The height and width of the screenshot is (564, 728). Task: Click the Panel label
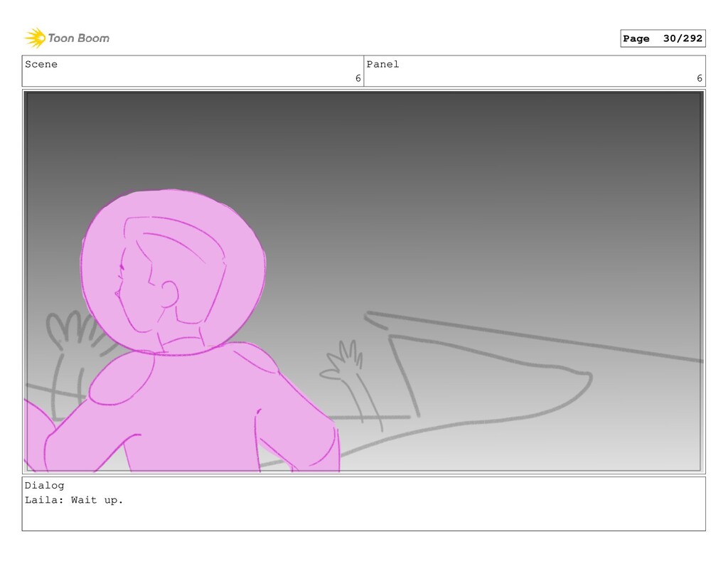tap(382, 64)
